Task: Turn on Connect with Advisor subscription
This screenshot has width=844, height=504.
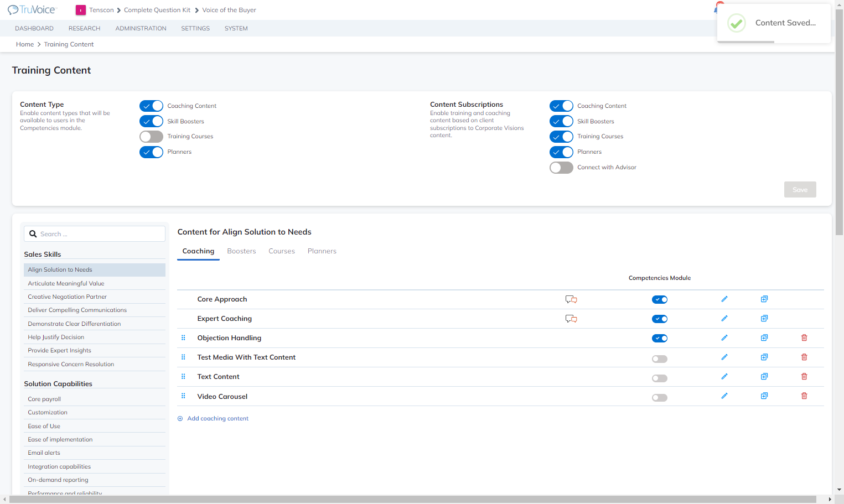Action: click(x=561, y=168)
